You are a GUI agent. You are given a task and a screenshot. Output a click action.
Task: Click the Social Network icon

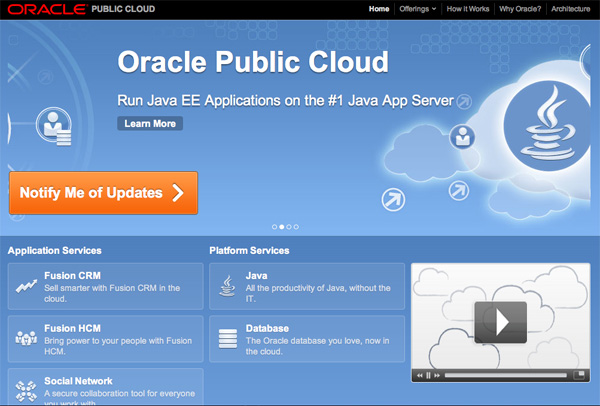26,391
